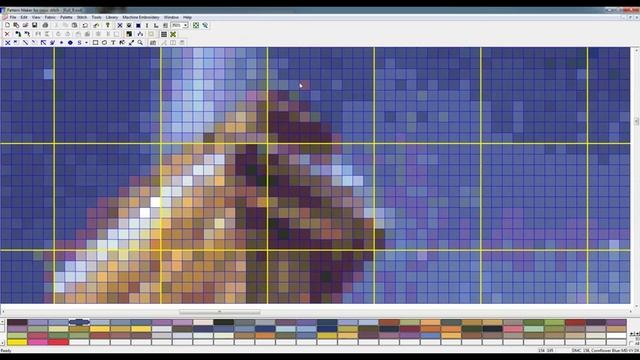Click the horizontal lines list icon
The image size is (640, 360).
point(164,34)
